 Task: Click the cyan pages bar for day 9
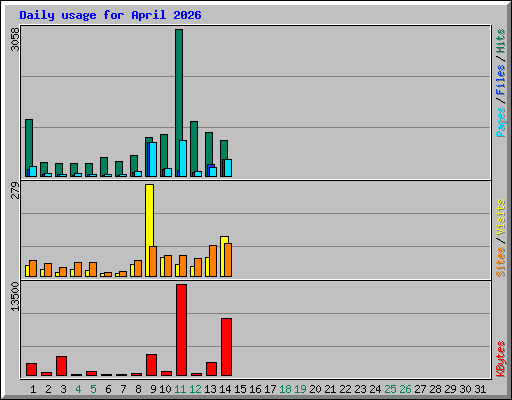point(153,159)
